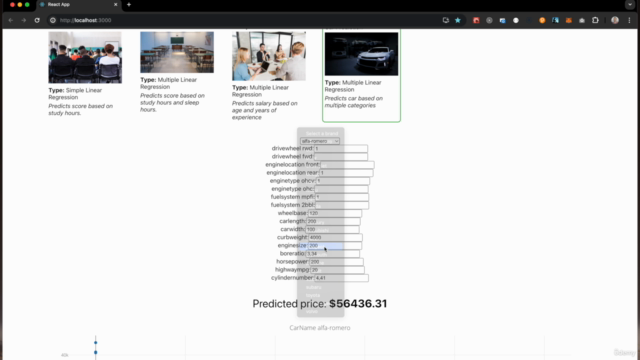Click the bookmark star icon
The image size is (640, 360).
pyautogui.click(x=458, y=20)
